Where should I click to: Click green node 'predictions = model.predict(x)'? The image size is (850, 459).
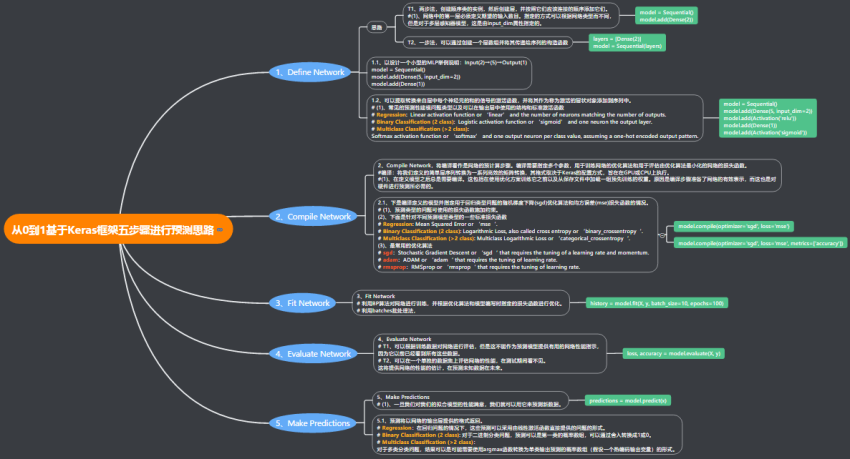628,400
